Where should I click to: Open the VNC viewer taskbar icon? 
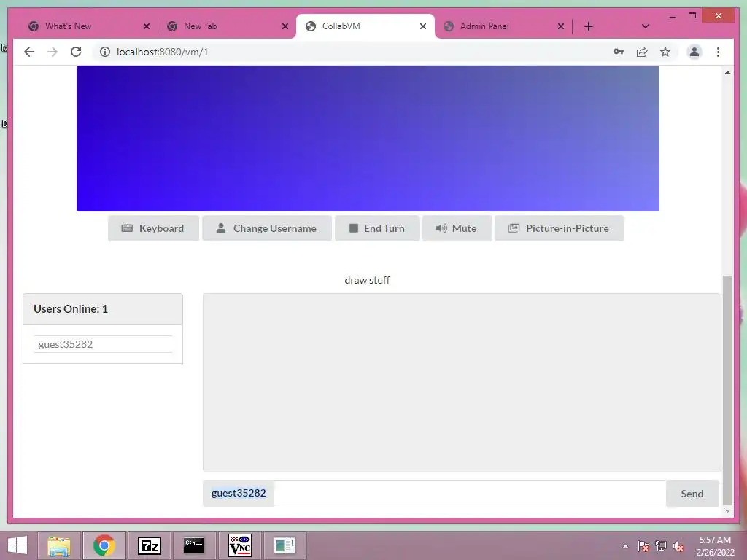click(239, 545)
